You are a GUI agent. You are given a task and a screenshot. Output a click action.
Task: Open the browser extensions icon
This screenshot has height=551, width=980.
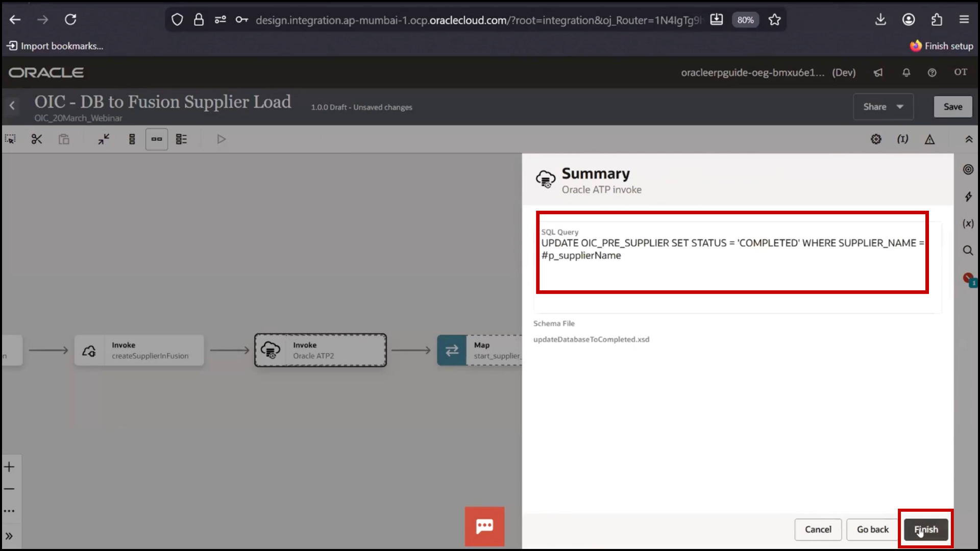point(937,20)
